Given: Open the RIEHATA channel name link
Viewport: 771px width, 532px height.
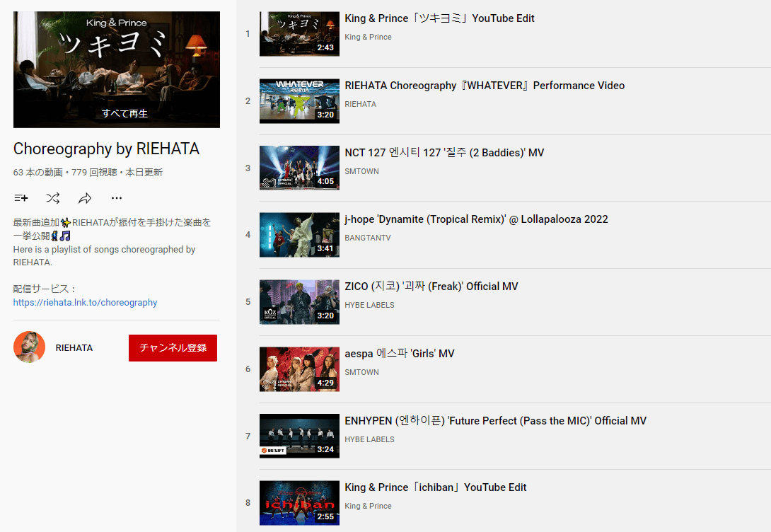Looking at the screenshot, I should 74,347.
